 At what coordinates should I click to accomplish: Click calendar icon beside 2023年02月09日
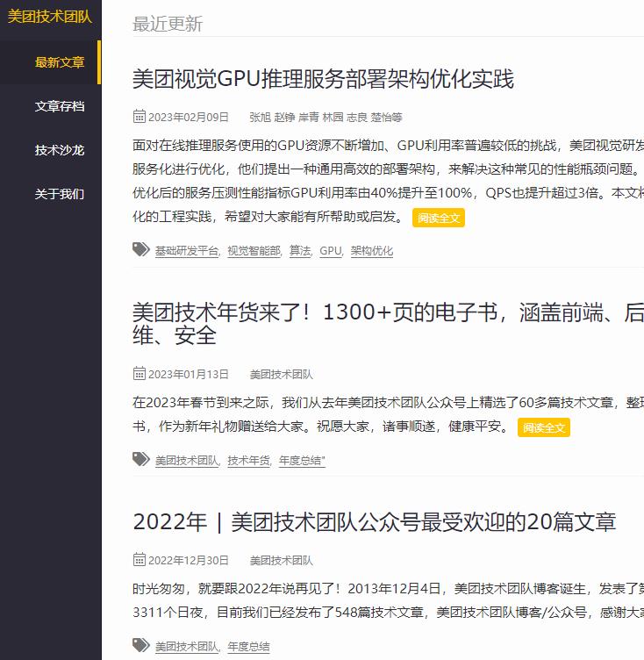tap(140, 116)
